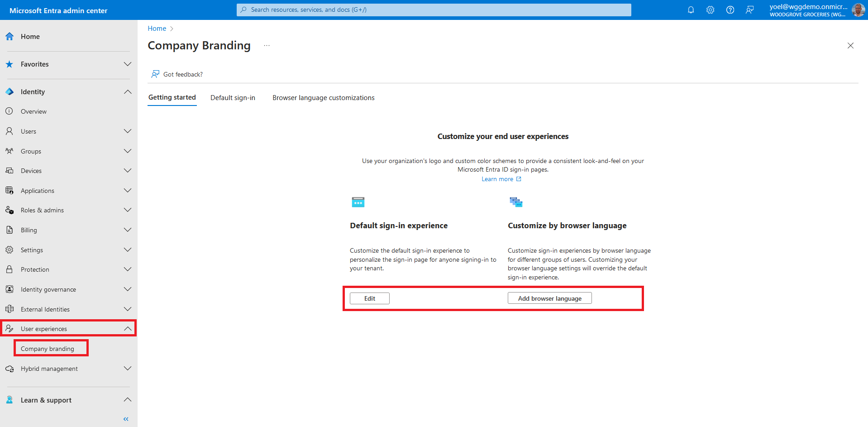Screen dimensions: 868x427
Task: Expand the Users menu chevron
Action: (128, 131)
